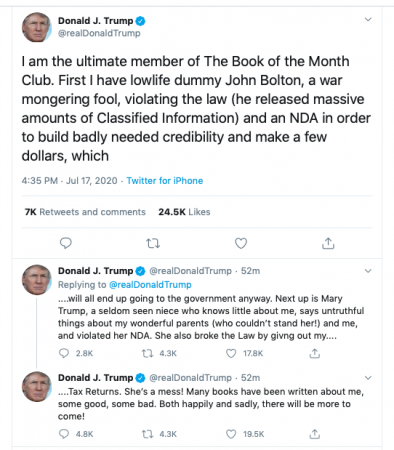This screenshot has width=394, height=450.
Task: Expand the main tweet's options chevron
Action: 368,19
